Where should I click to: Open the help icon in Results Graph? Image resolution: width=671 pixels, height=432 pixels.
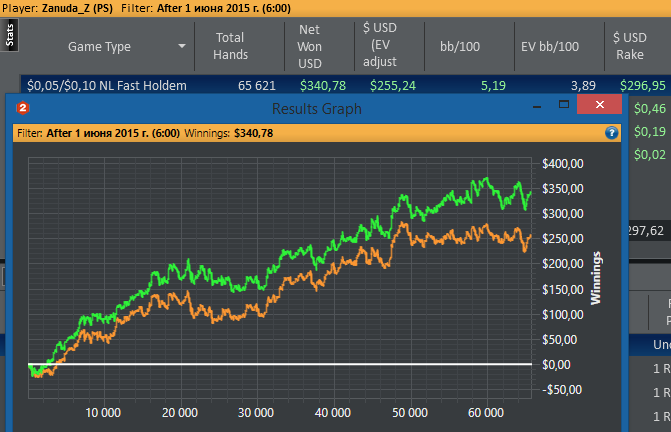click(612, 133)
